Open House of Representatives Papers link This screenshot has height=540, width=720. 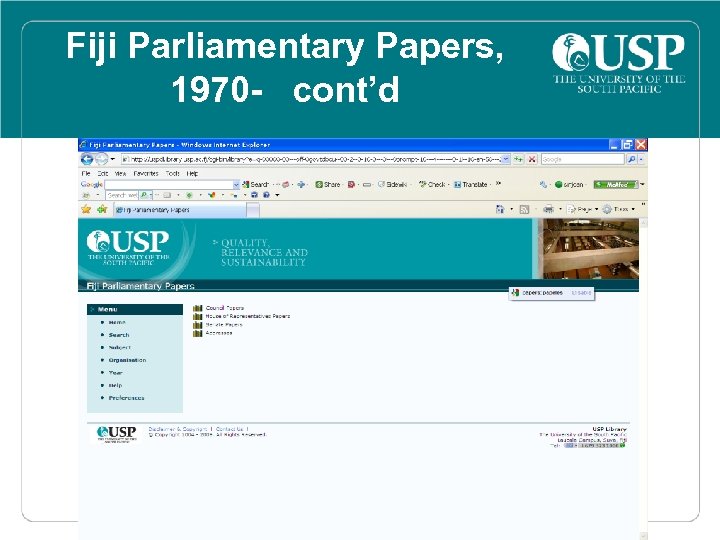[x=248, y=316]
